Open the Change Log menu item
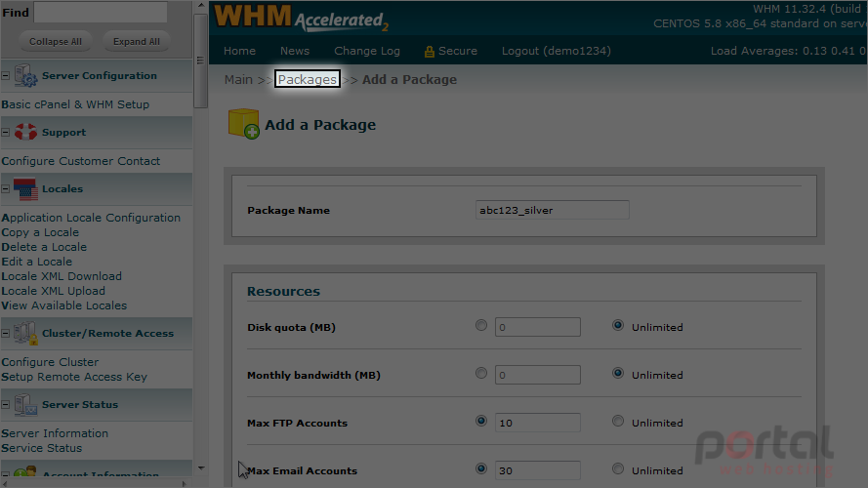The width and height of the screenshot is (868, 488). pyautogui.click(x=367, y=51)
